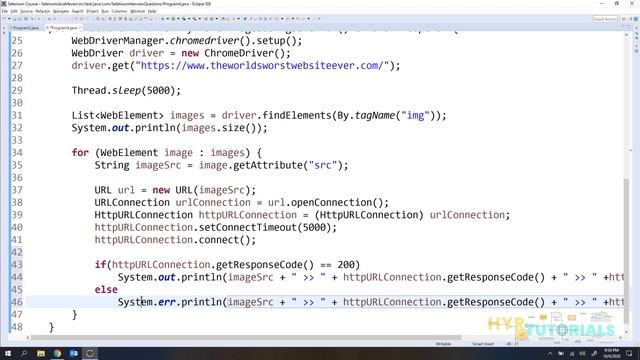Open the notification center icon
The width and height of the screenshot is (640, 360).
pos(629,353)
